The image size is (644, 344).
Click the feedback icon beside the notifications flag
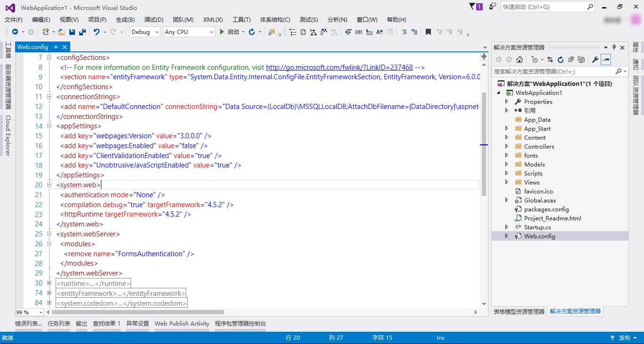pyautogui.click(x=492, y=7)
